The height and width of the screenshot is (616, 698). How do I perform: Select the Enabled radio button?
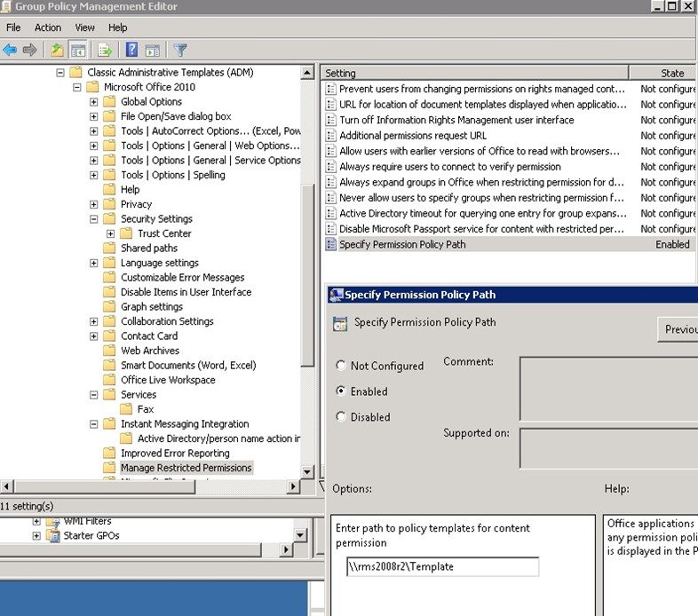point(341,391)
